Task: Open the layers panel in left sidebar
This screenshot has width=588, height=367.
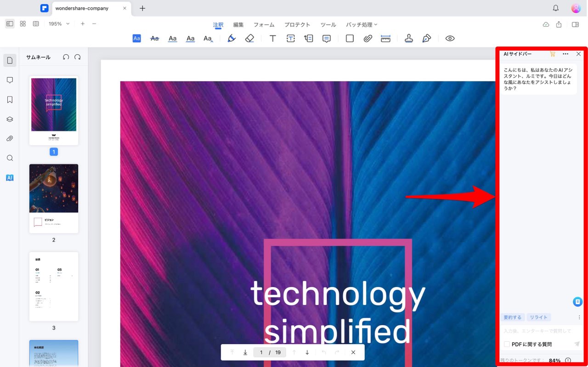Action: click(x=10, y=119)
